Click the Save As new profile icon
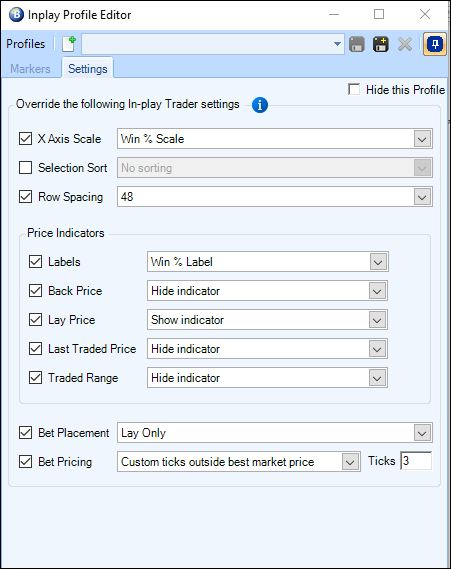The image size is (451, 569). coord(381,44)
